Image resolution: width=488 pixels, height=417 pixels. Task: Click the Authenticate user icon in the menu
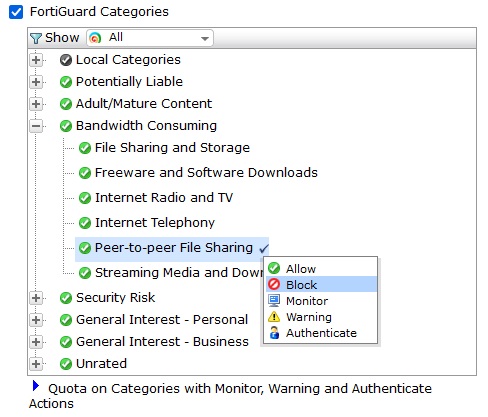[274, 333]
